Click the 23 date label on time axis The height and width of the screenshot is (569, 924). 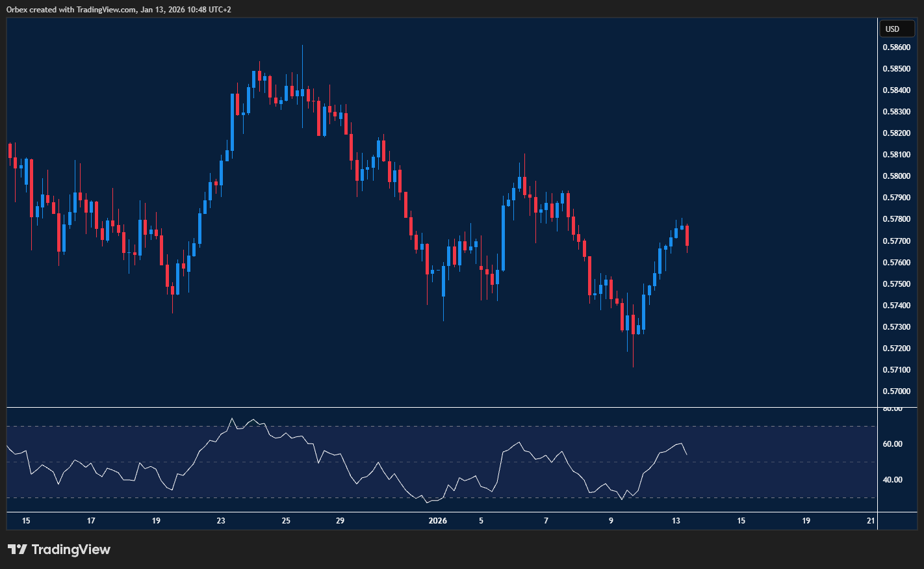point(221,521)
